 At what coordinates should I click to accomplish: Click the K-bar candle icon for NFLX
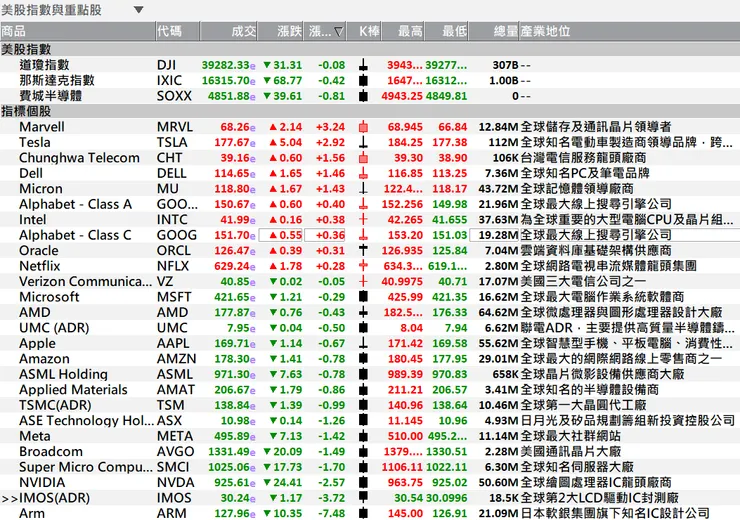(x=363, y=266)
